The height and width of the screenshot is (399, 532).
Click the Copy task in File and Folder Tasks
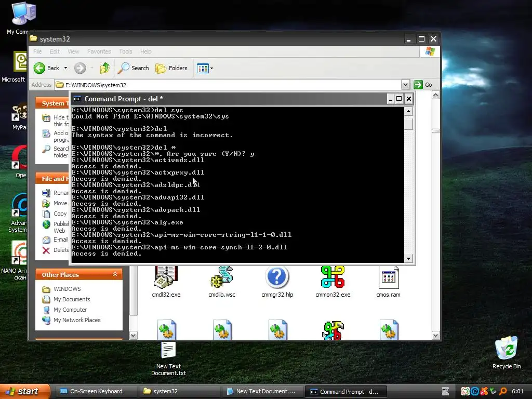point(55,214)
